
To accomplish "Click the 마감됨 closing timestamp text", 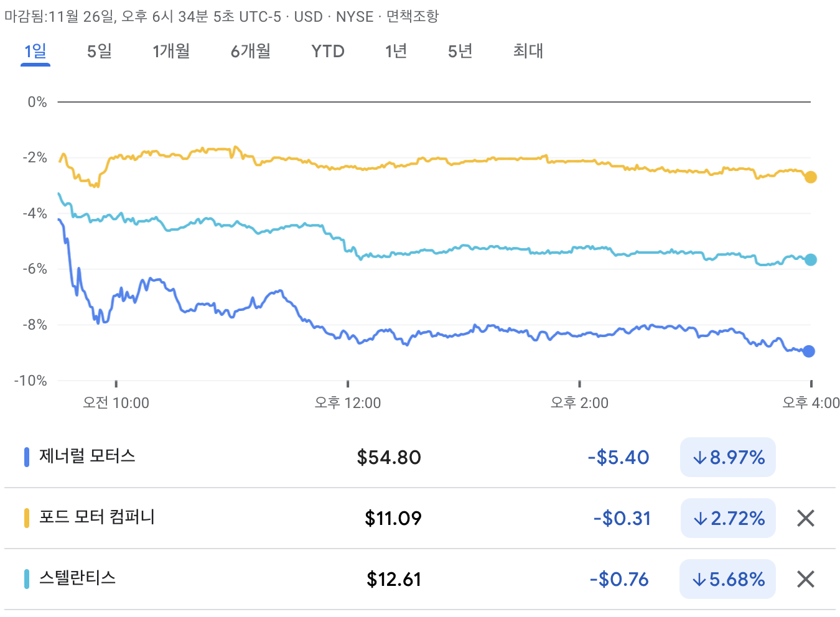I will coord(143,16).
